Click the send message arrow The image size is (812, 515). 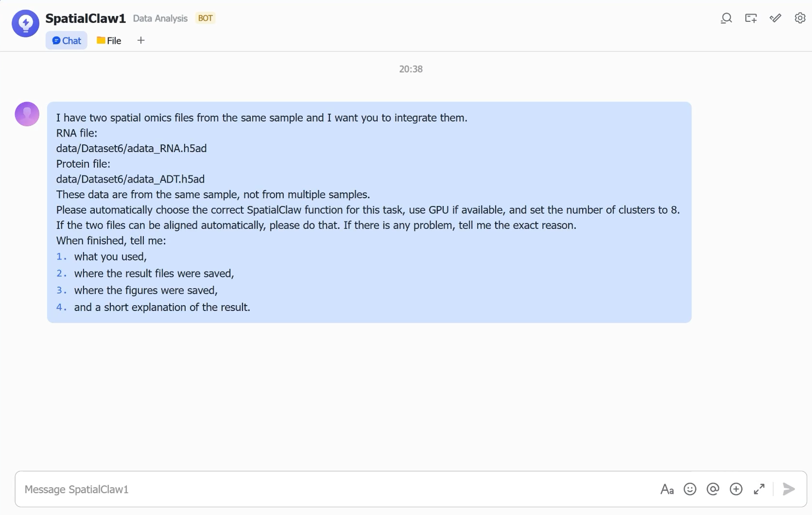click(x=789, y=489)
